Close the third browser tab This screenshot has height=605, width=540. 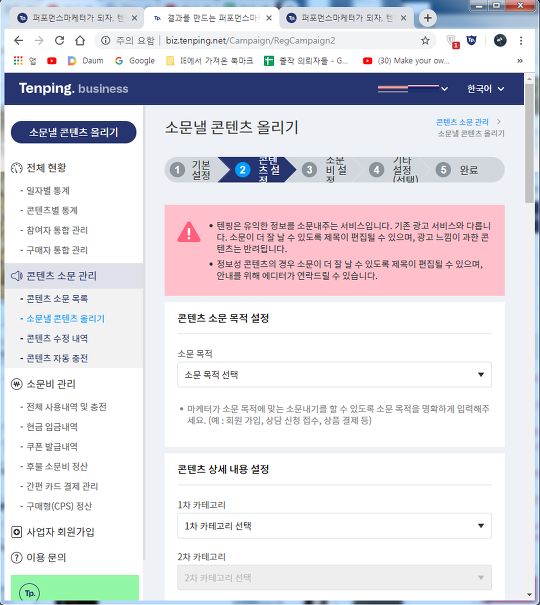403,18
